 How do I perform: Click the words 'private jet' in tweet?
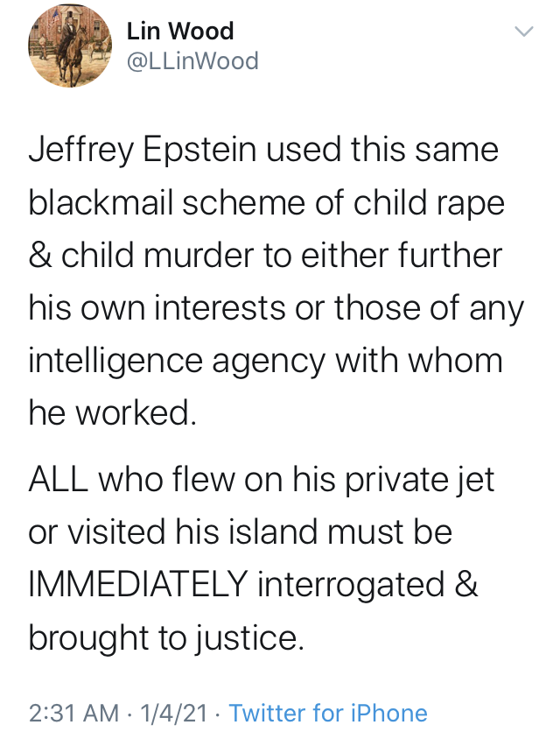point(419,481)
